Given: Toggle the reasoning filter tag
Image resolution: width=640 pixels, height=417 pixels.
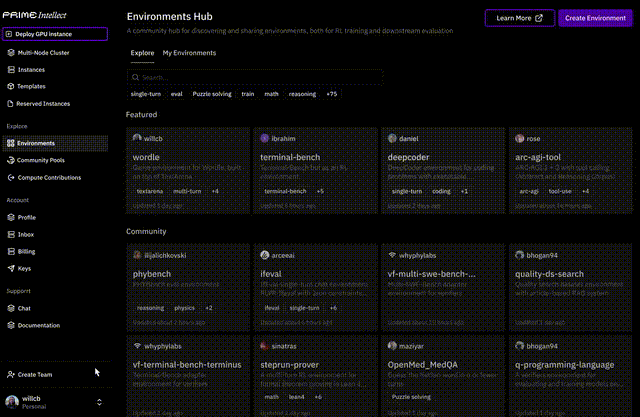Looking at the screenshot, I should [302, 94].
